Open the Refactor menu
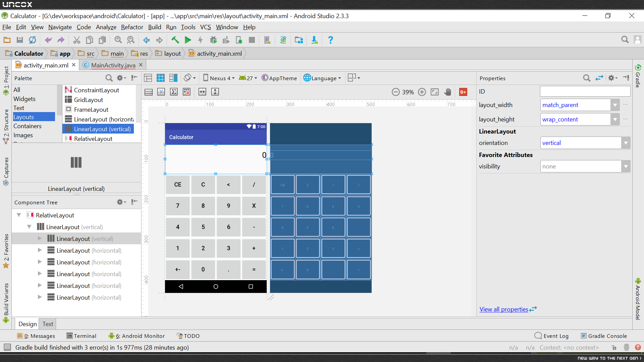This screenshot has height=362, width=644. click(x=132, y=27)
